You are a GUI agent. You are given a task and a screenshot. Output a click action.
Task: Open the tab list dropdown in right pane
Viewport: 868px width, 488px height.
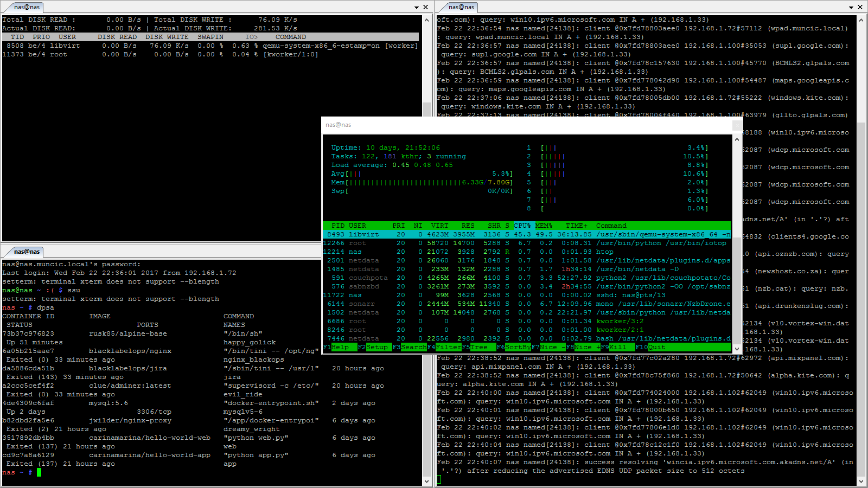[x=851, y=8]
